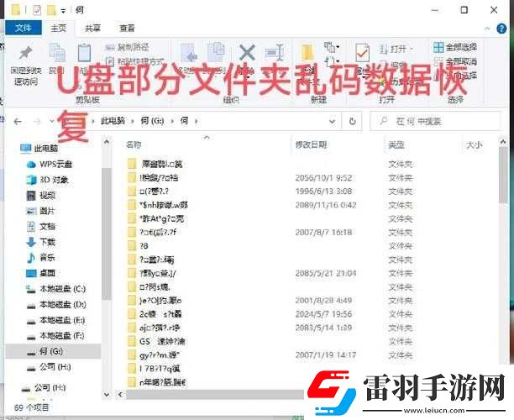Image resolution: width=514 pixels, height=420 pixels.
Task: Click the New Folder icon in ribbon
Action: tap(308, 55)
